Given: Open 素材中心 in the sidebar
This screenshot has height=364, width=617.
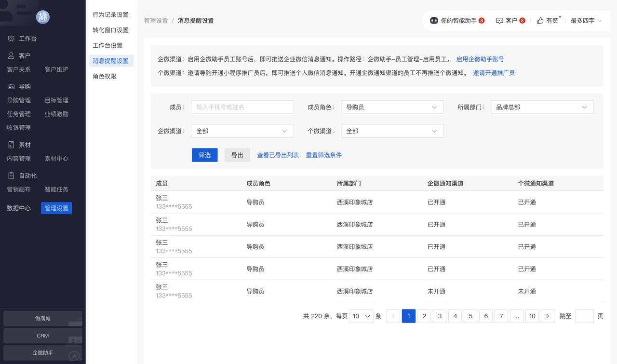Looking at the screenshot, I should (56, 159).
